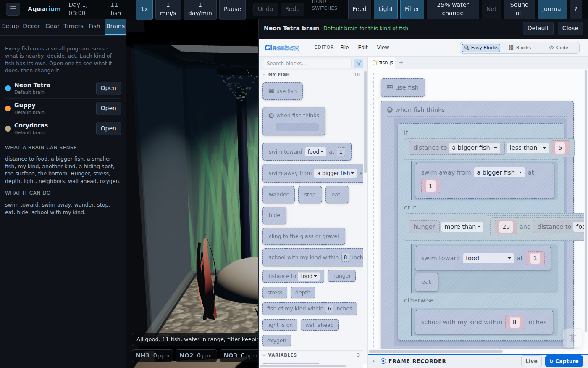Click the Guppy orange color dot
The width and height of the screenshot is (588, 368).
pos(8,109)
